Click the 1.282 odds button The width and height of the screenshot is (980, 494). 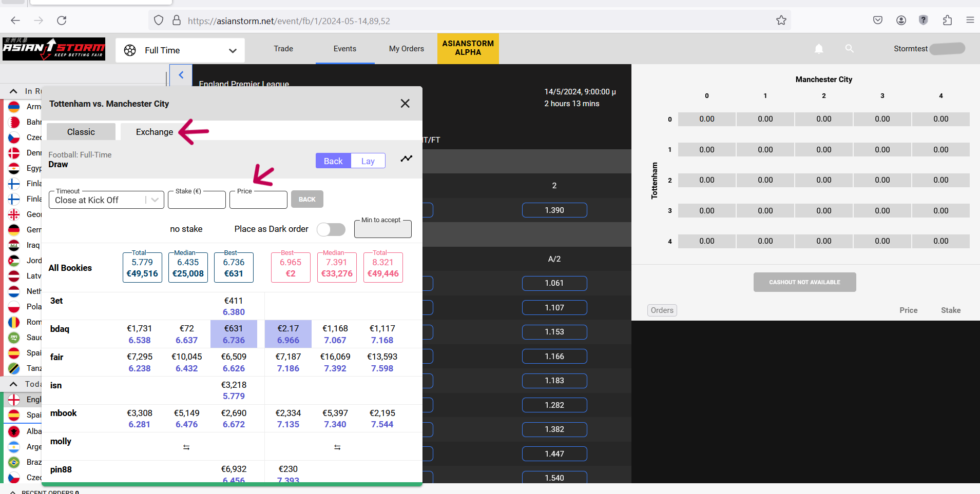pos(554,405)
